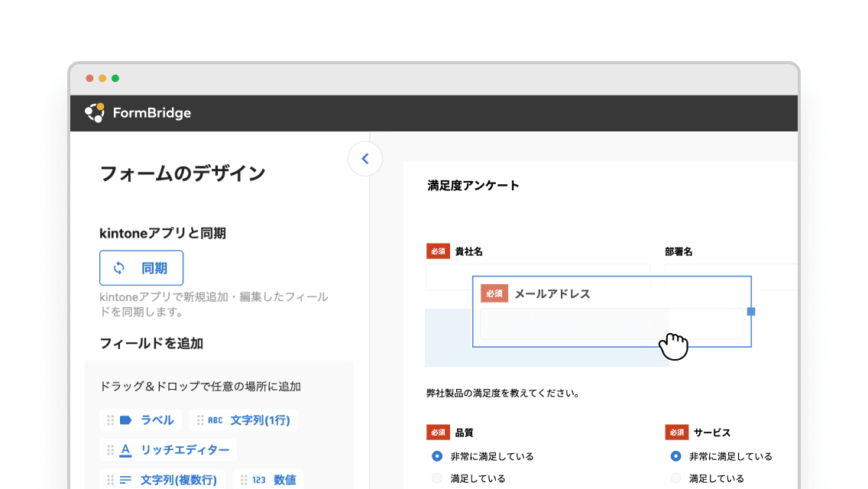This screenshot has width=868, height=489.
Task: Click the sync arrows icon
Action: (119, 268)
